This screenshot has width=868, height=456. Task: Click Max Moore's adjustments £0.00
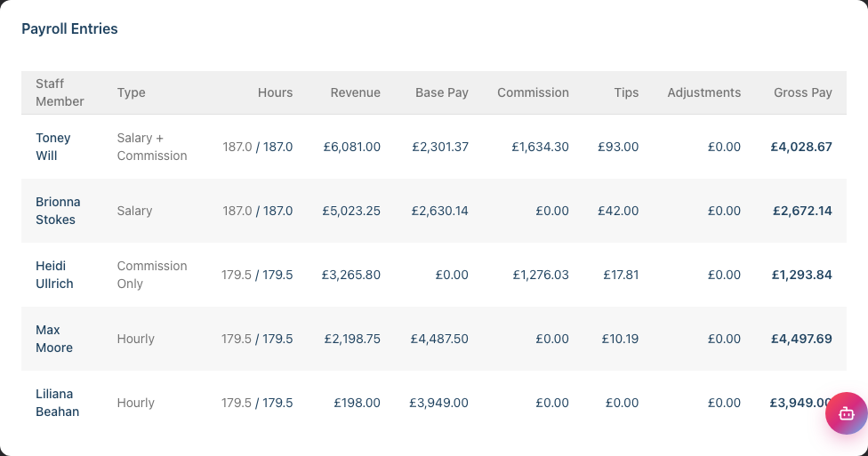724,339
